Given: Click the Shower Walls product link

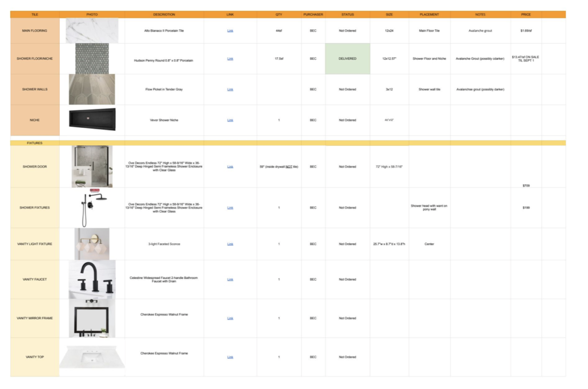Looking at the screenshot, I should 230,90.
